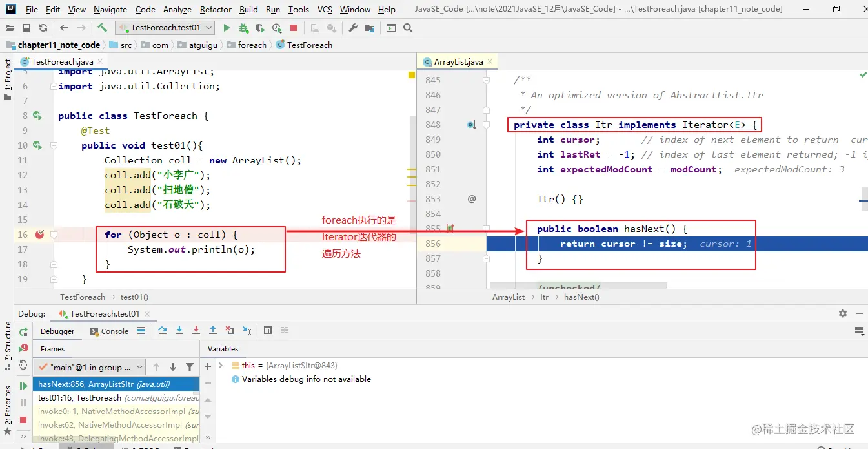This screenshot has height=449, width=868.
Task: Navigate back with the left arrow icon
Action: click(64, 28)
